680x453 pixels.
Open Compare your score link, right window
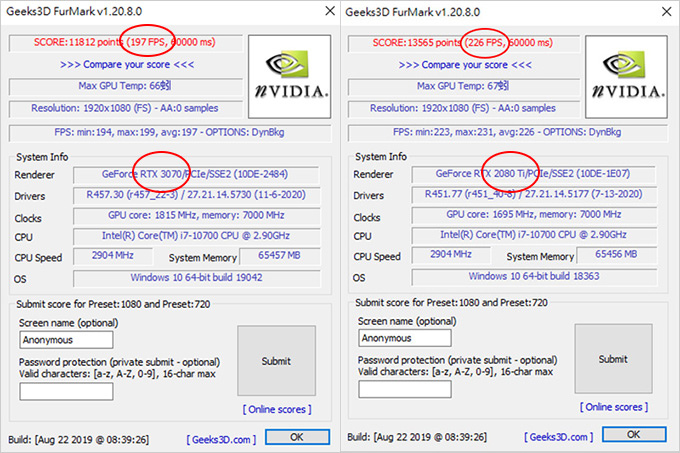click(x=465, y=65)
